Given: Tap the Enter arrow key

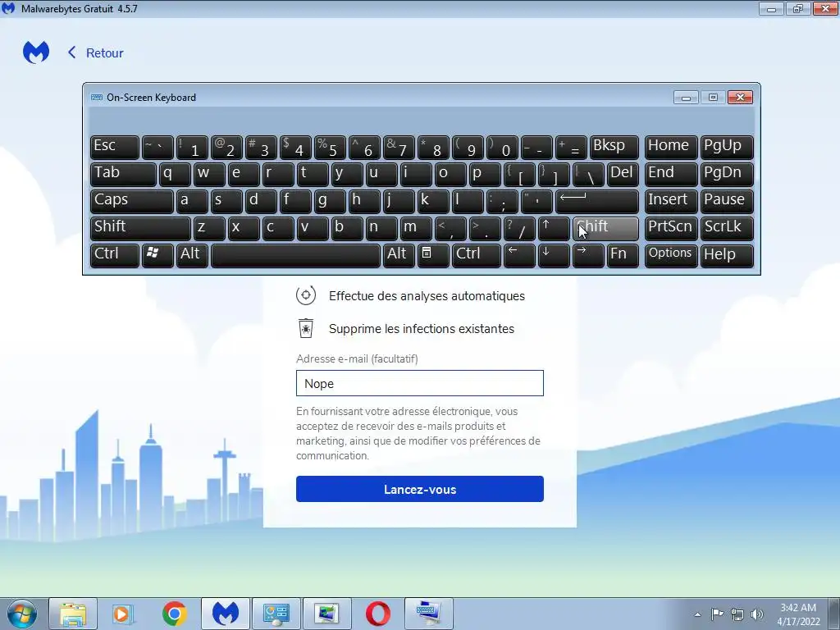Looking at the screenshot, I should click(x=597, y=201).
